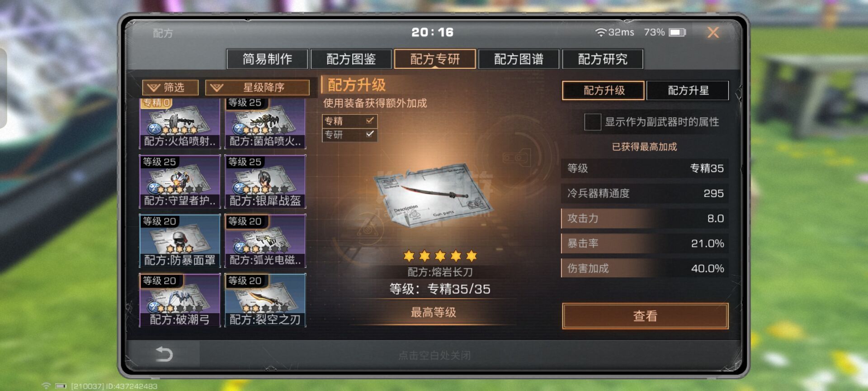Click the 熔岩长刀 blueprint image
Viewport: 868px width, 391px height.
pos(434,195)
